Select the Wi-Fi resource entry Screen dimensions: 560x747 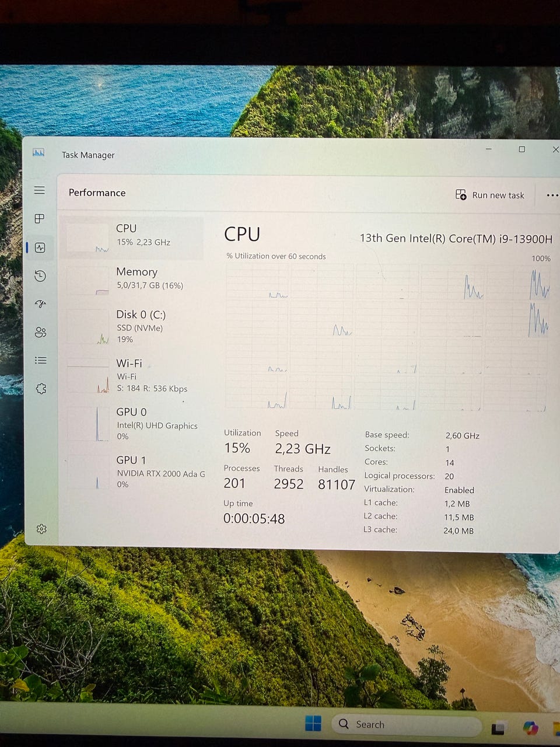(133, 375)
